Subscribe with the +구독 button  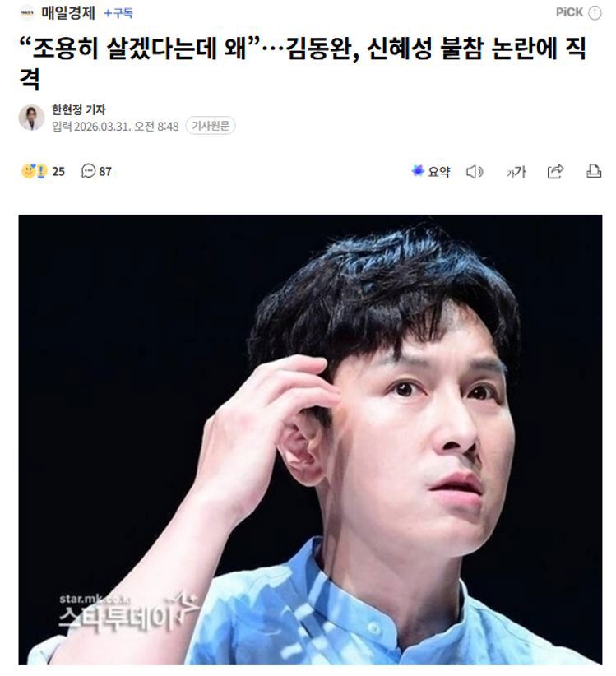pyautogui.click(x=118, y=13)
